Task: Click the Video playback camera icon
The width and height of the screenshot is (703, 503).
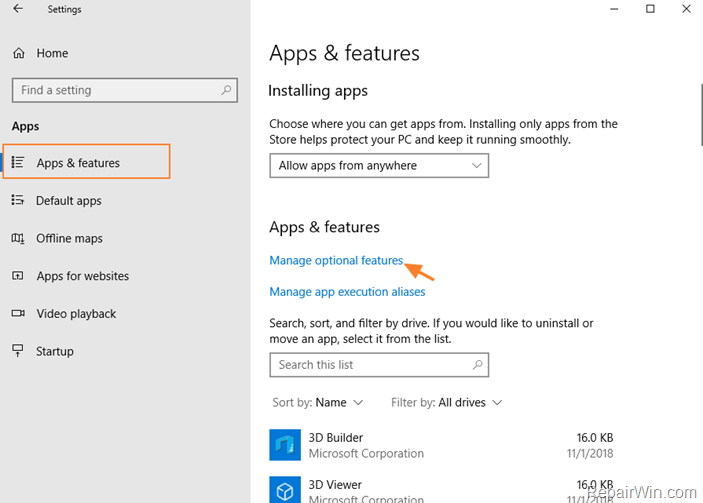Action: pos(18,313)
